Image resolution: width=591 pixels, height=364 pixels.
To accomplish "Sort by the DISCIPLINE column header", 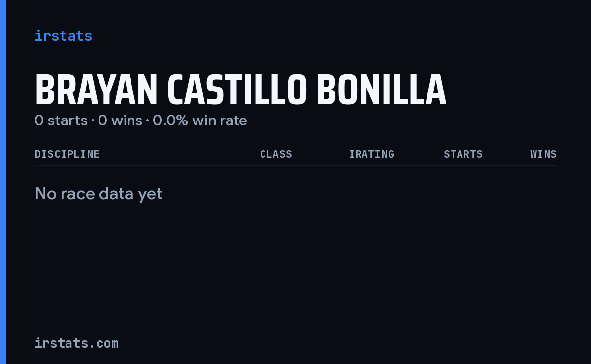I will 67,154.
